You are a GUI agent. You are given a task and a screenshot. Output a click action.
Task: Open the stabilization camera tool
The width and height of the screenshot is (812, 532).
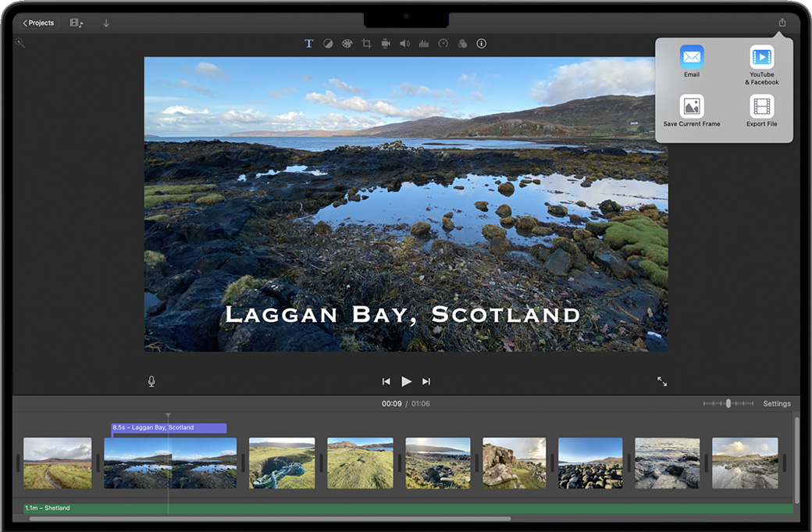click(x=386, y=44)
